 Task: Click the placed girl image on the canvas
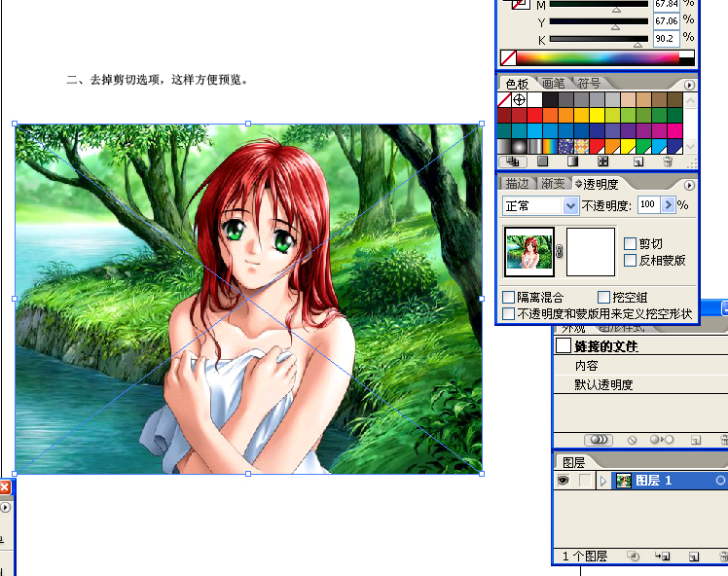tap(248, 299)
